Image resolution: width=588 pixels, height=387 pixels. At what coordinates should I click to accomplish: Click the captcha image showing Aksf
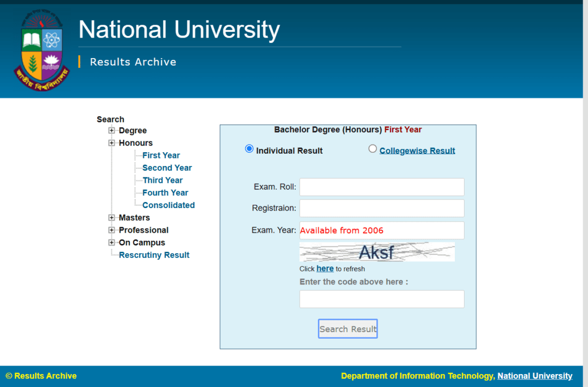pos(376,251)
